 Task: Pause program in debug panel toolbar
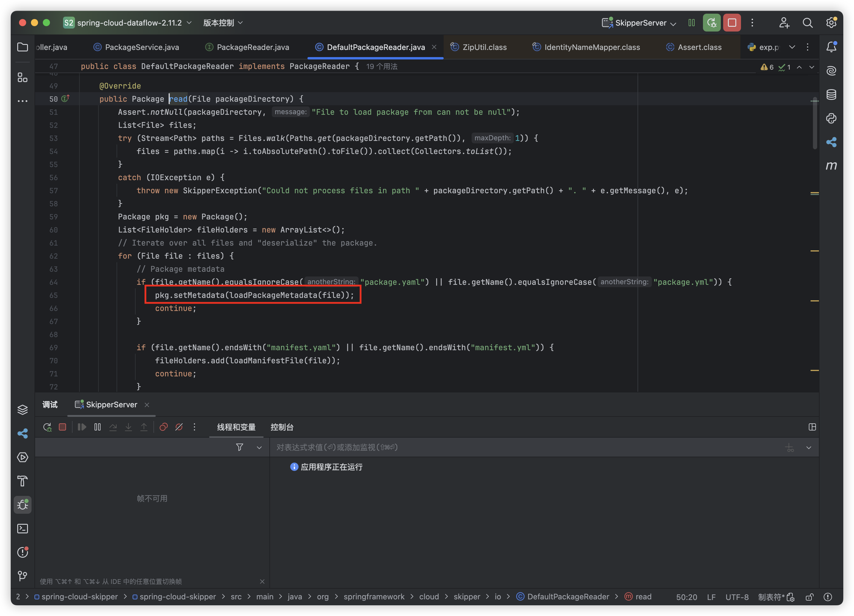(x=98, y=427)
